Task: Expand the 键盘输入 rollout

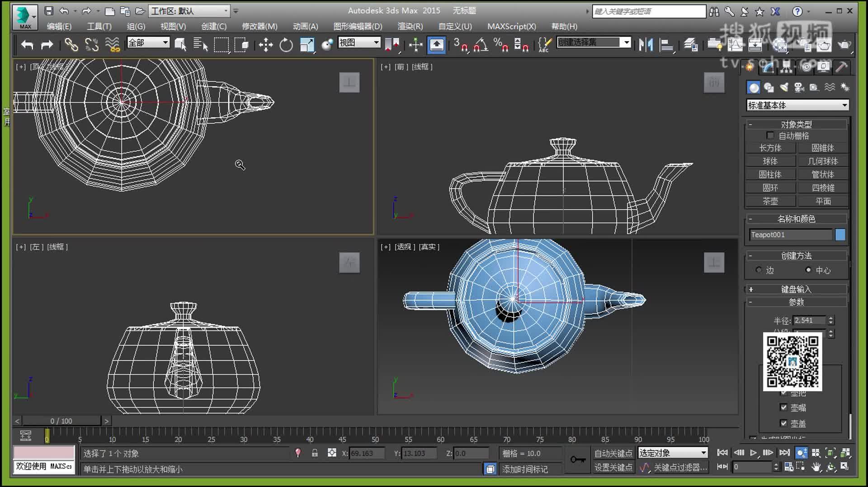Action: [797, 289]
